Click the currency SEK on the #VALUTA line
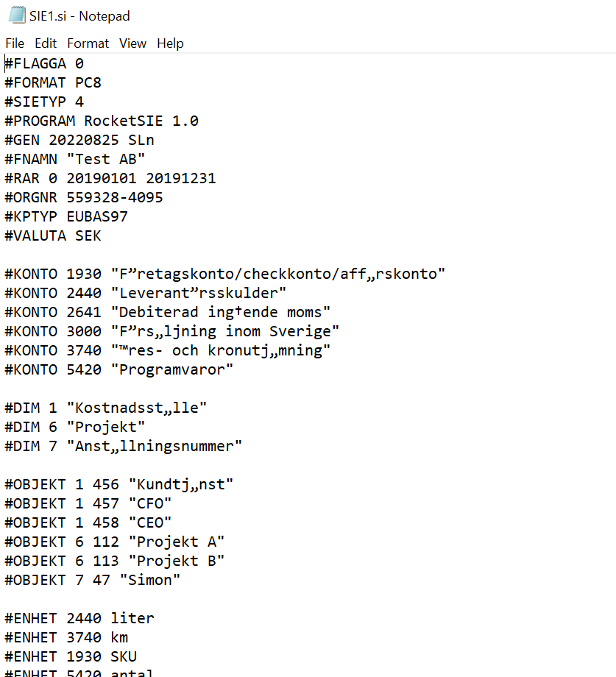 (88, 235)
